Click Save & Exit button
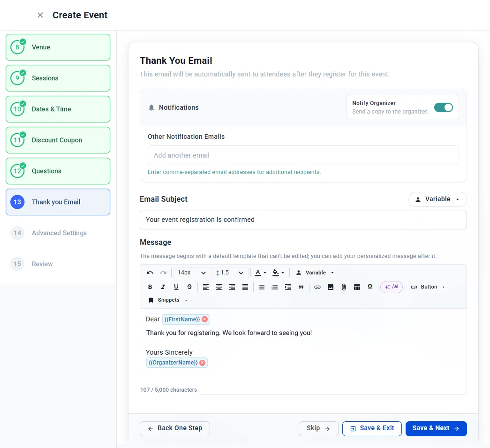Screen dimensions: 490x448 click(372, 428)
